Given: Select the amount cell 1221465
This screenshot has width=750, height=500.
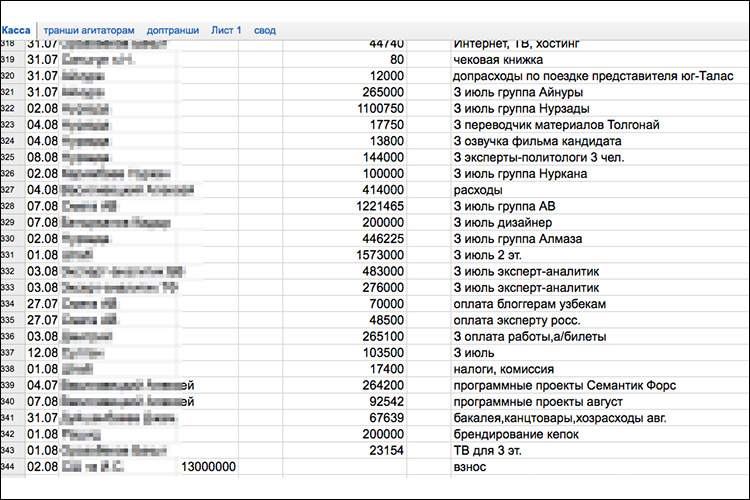Looking at the screenshot, I should (344, 206).
